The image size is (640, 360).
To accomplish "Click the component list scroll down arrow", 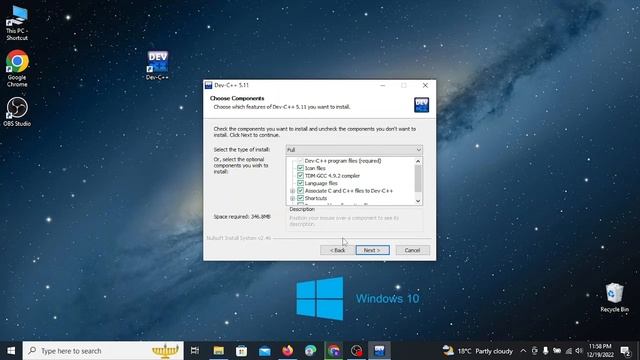I will [x=418, y=201].
